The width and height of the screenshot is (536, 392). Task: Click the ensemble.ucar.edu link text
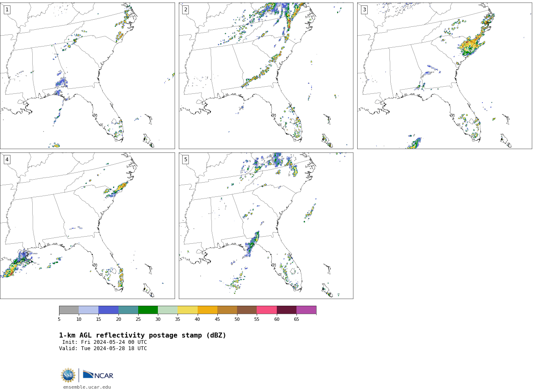(x=87, y=387)
